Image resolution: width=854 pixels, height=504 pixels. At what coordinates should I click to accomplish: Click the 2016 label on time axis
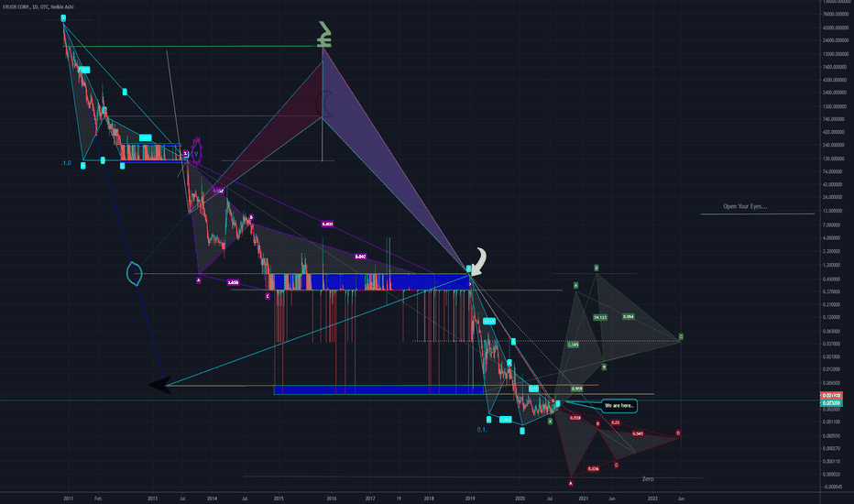pyautogui.click(x=331, y=498)
